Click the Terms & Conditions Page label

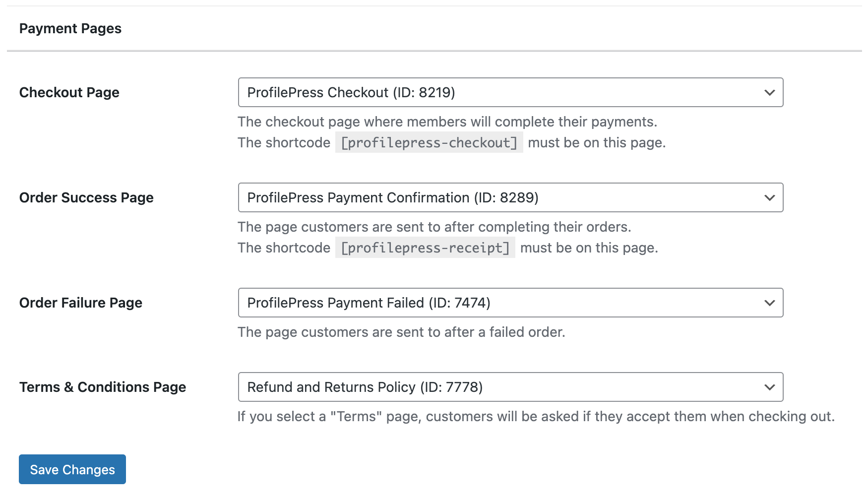(103, 387)
